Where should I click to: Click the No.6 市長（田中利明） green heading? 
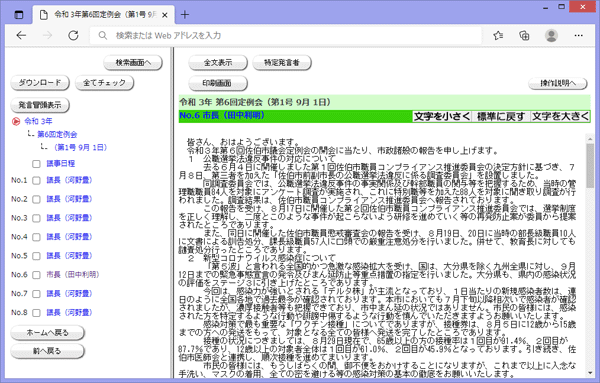click(222, 116)
